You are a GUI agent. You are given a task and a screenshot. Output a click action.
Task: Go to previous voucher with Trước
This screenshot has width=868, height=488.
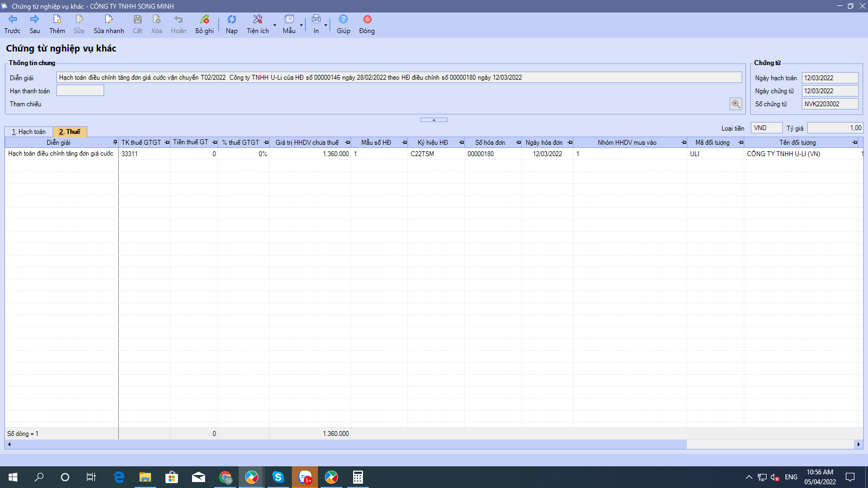pos(12,24)
